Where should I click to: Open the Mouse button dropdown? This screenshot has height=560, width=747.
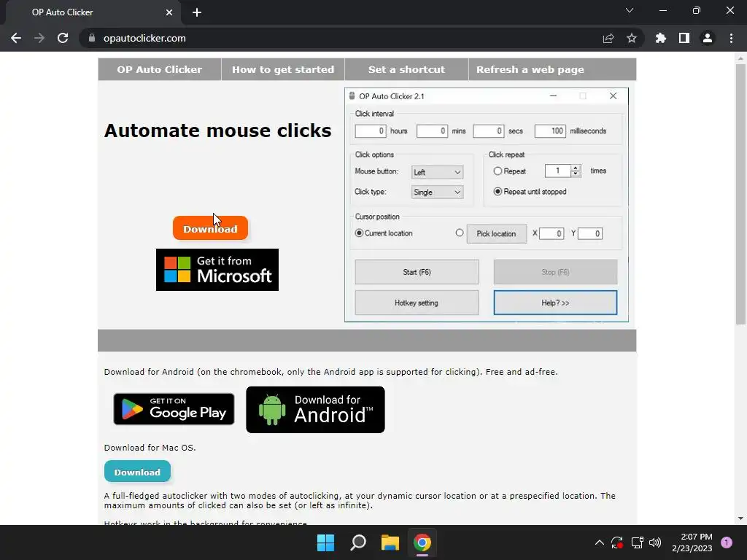tap(438, 172)
